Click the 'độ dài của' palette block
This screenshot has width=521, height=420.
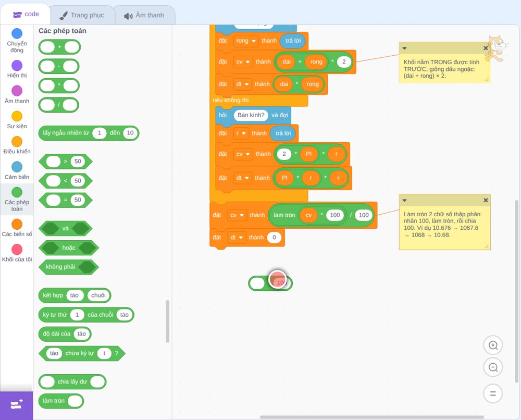coord(65,334)
